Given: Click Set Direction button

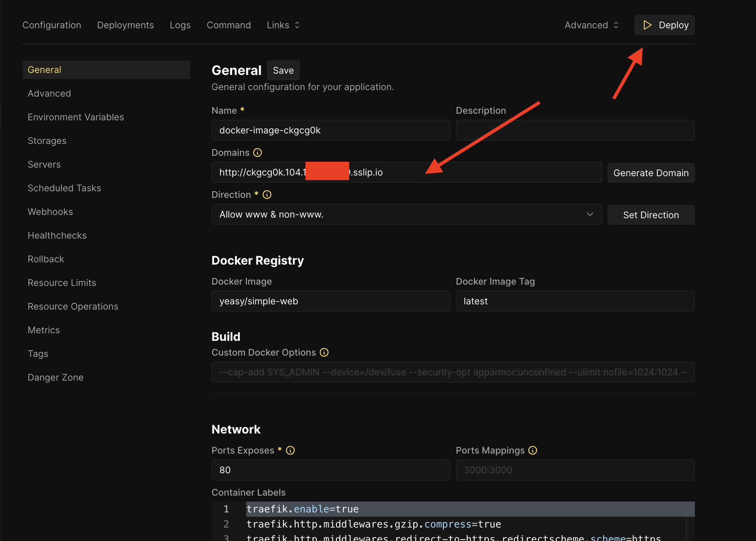Looking at the screenshot, I should [x=651, y=215].
